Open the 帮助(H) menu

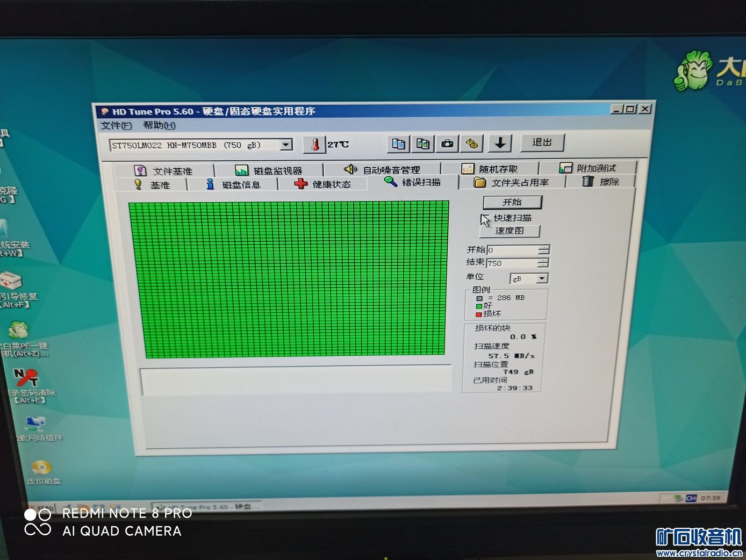159,125
